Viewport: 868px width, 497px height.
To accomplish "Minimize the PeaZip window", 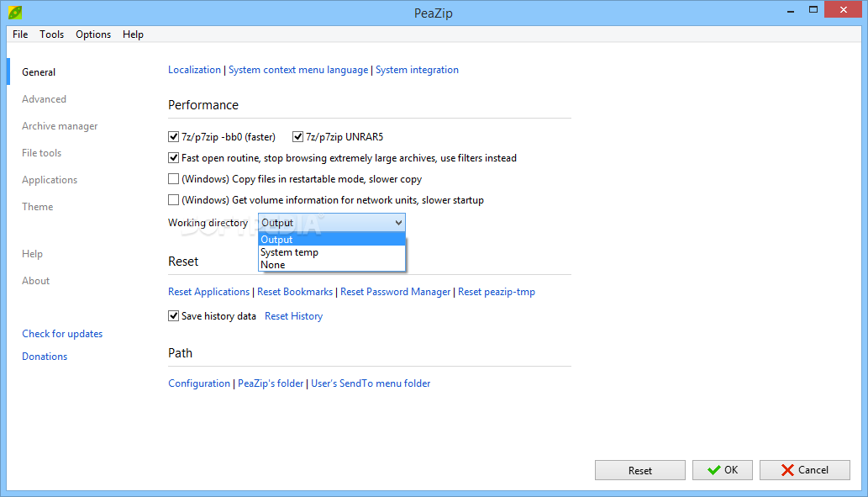I will tap(791, 10).
